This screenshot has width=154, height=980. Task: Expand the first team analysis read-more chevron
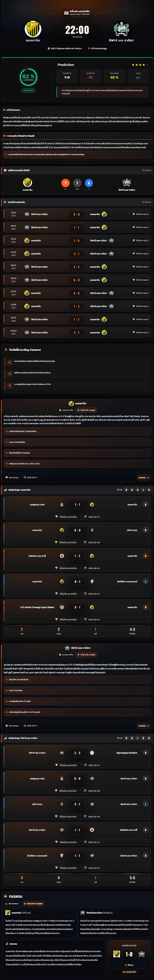click(x=143, y=477)
